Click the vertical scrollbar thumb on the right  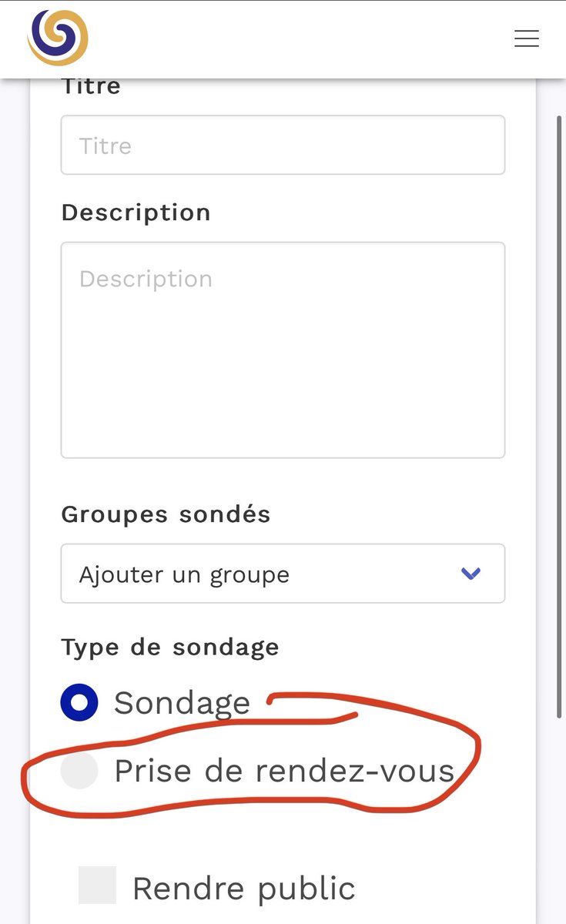tap(559, 416)
